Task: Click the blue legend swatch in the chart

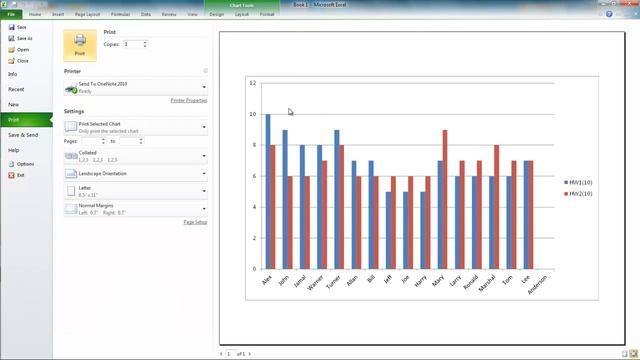Action: pyautogui.click(x=566, y=182)
